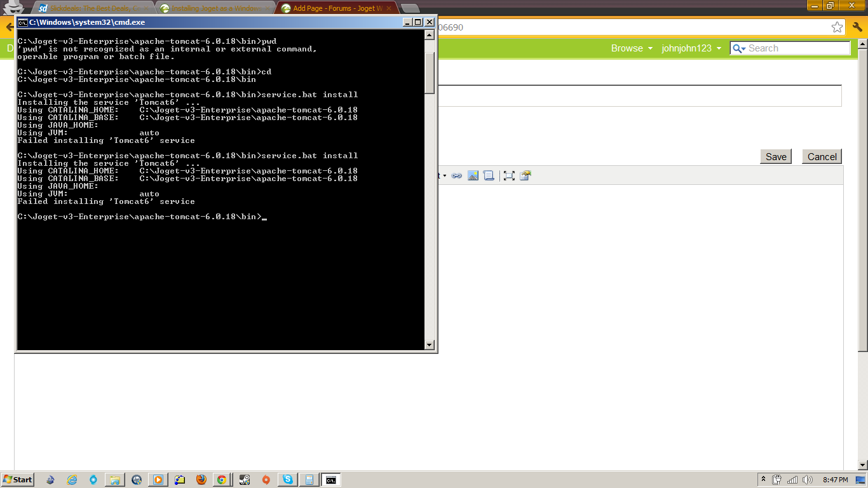The width and height of the screenshot is (868, 488).
Task: Click the Chrome back arrow
Action: click(x=9, y=27)
